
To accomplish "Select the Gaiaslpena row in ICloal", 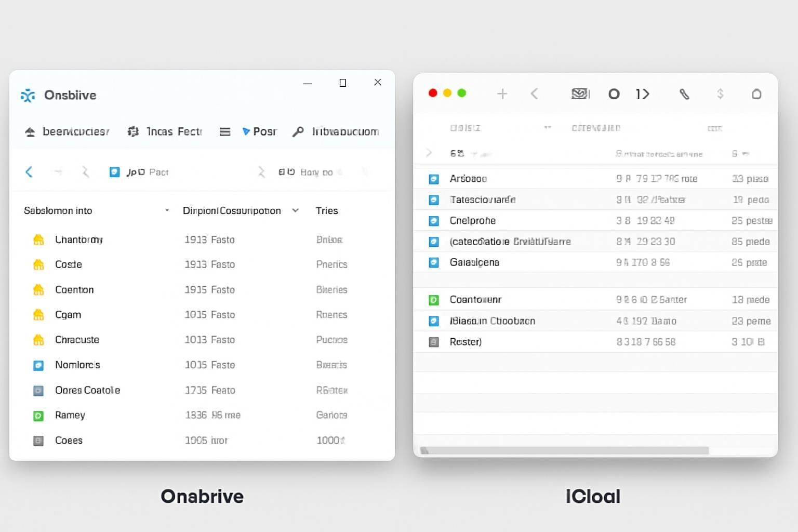I will tap(595, 262).
